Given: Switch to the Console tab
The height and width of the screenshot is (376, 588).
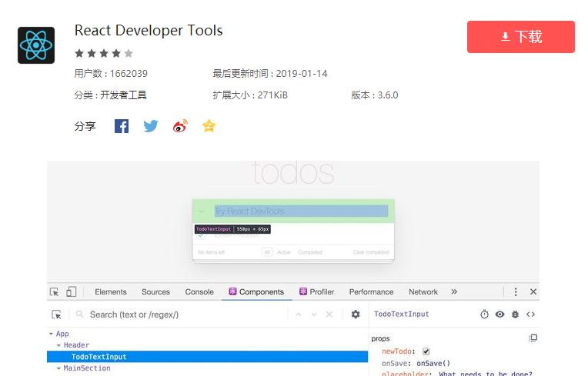Looking at the screenshot, I should tap(199, 291).
